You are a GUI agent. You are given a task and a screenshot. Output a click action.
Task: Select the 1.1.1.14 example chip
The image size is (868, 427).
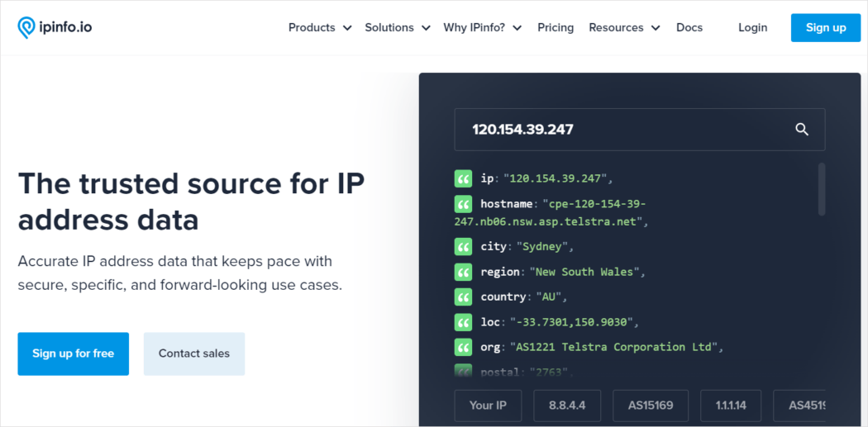(x=731, y=406)
